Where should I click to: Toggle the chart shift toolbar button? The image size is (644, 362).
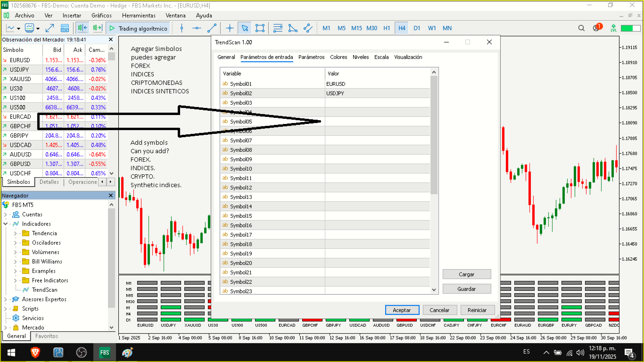pos(83,28)
